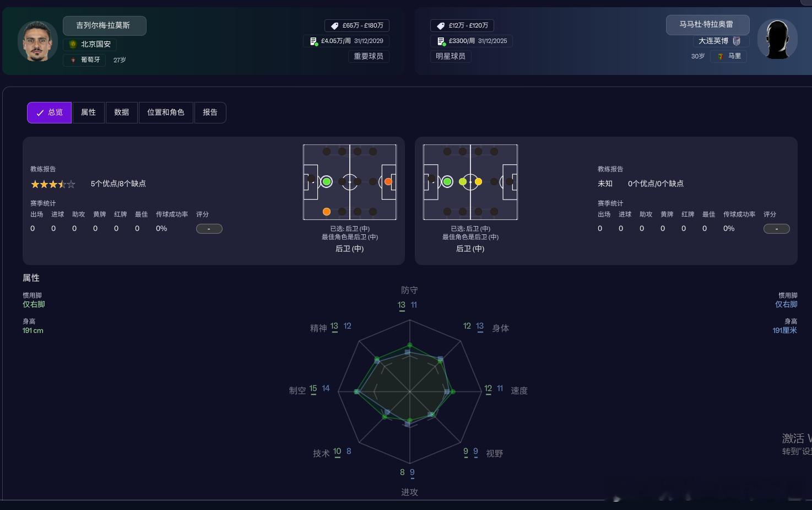Viewport: 812px width, 510px height.
Task: Click the rating pill in Traoré's season stats
Action: tap(776, 229)
